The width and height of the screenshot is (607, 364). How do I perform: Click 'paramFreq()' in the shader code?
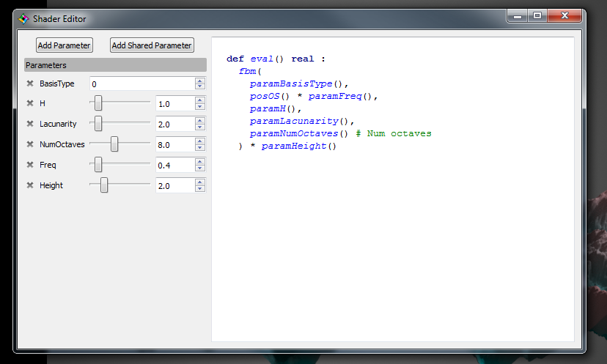point(340,96)
